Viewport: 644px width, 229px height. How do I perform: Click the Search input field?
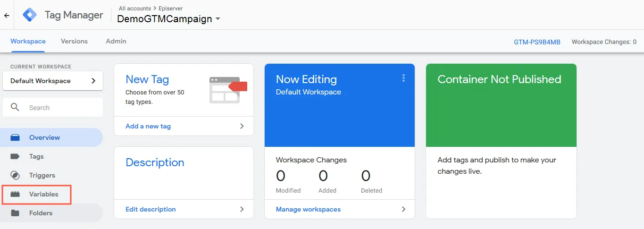[x=53, y=108]
